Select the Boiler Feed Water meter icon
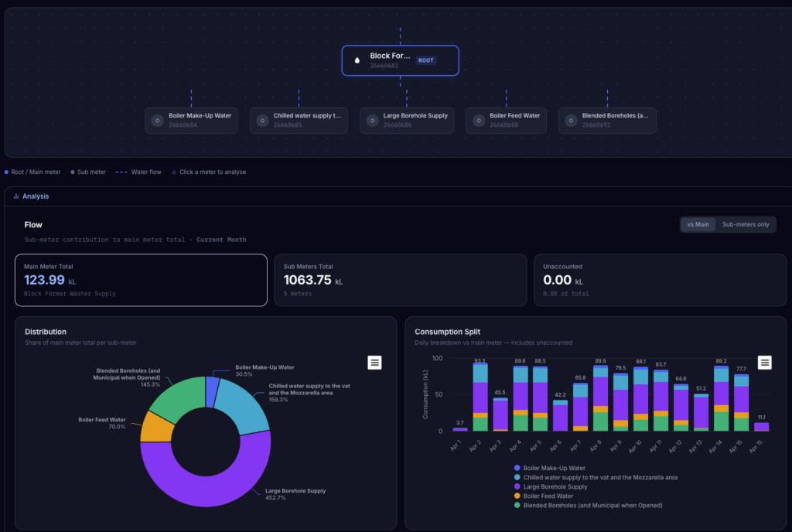This screenshot has width=792, height=532. tap(478, 121)
